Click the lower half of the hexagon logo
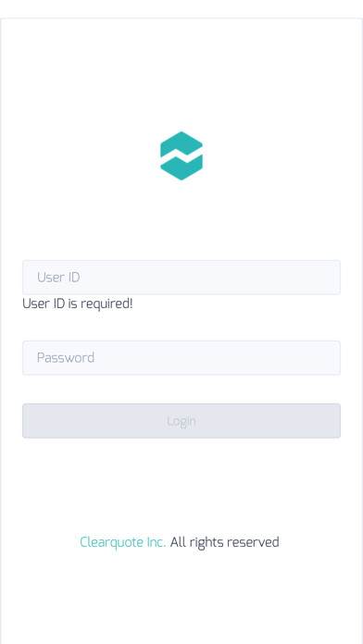Viewport: 363px width, 644px height. point(181,168)
